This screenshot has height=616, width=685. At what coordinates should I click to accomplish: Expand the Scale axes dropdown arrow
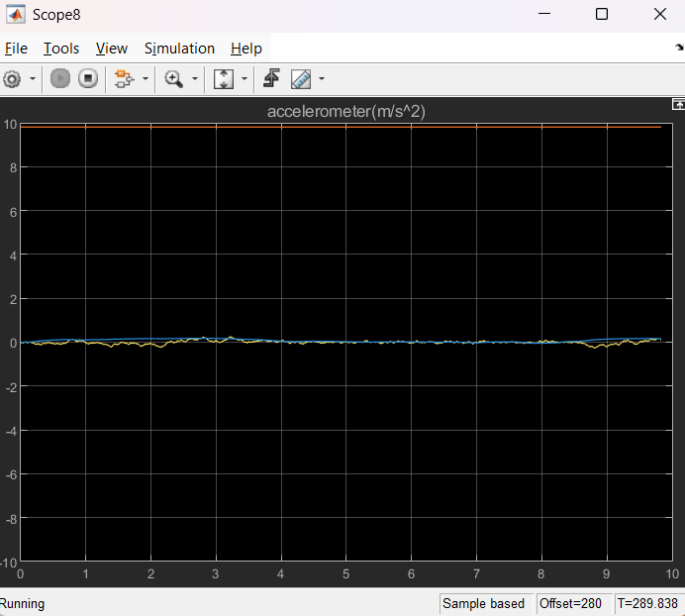click(244, 79)
